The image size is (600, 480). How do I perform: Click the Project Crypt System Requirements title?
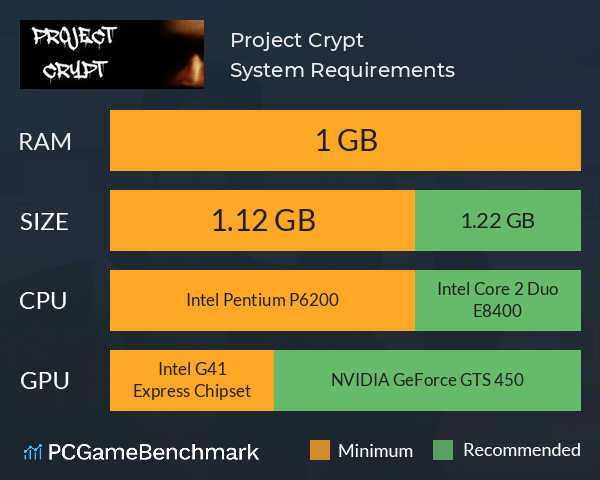[x=342, y=55]
